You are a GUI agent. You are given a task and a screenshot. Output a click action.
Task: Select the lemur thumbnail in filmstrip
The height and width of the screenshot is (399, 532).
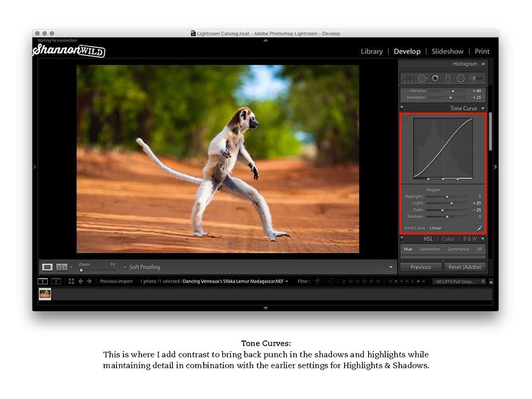tap(45, 294)
